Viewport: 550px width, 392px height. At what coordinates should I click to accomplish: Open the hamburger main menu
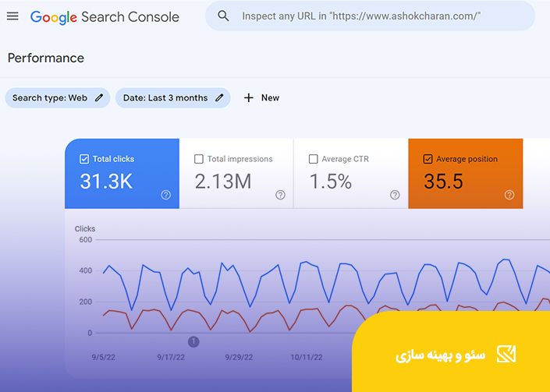12,16
